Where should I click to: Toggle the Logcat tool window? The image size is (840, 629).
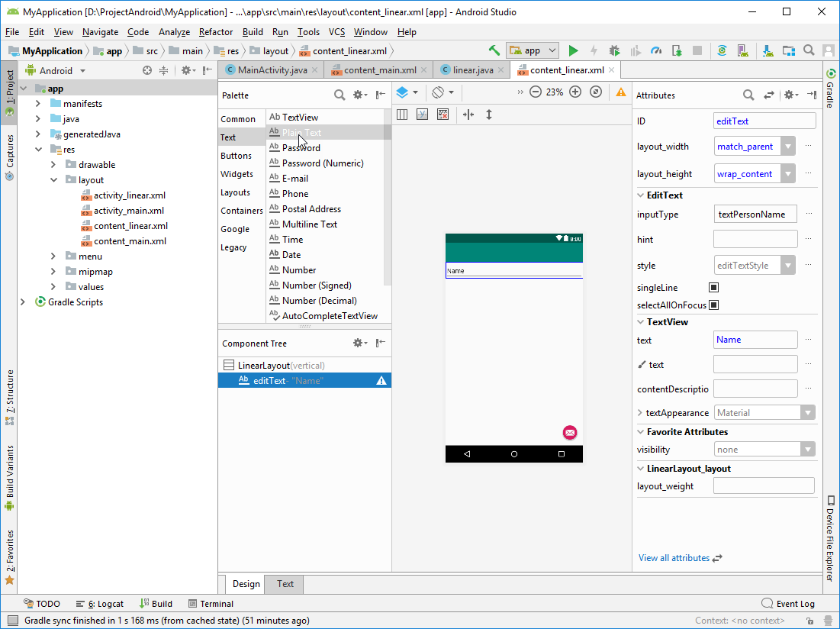point(100,604)
